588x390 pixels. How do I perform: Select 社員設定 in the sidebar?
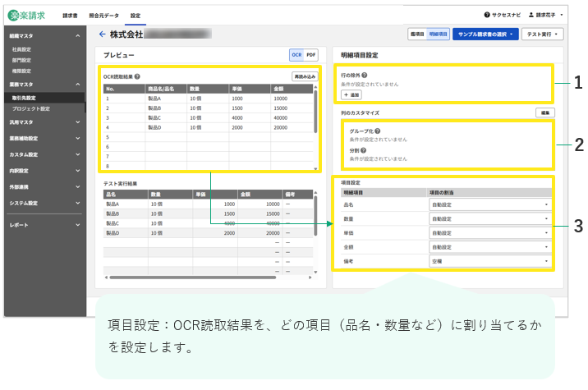[21, 49]
